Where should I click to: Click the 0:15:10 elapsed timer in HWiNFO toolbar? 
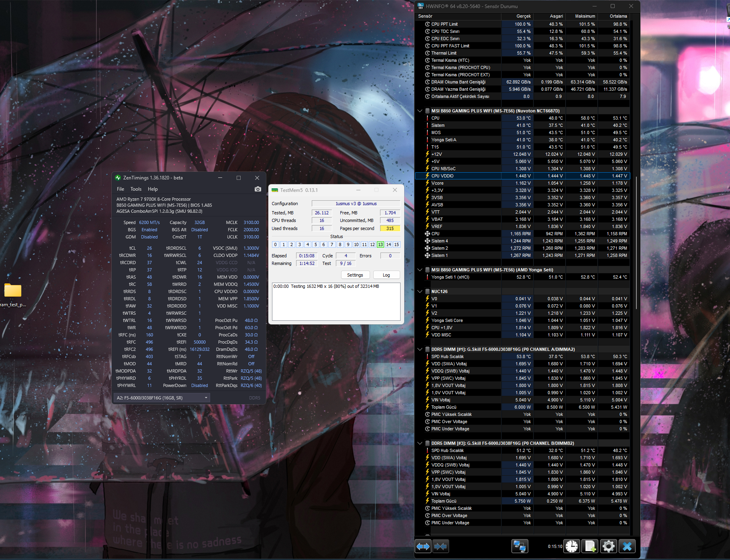coord(555,546)
